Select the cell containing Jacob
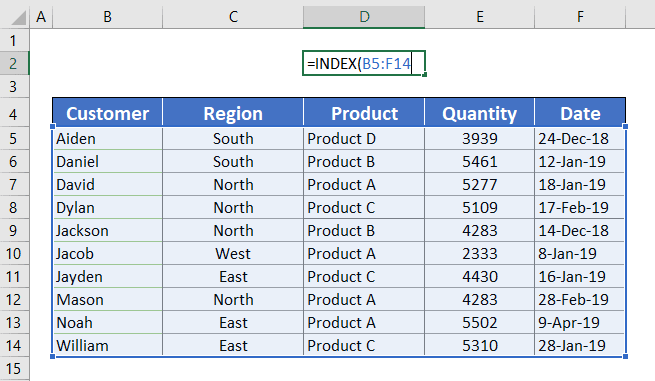The image size is (655, 381). coord(107,254)
